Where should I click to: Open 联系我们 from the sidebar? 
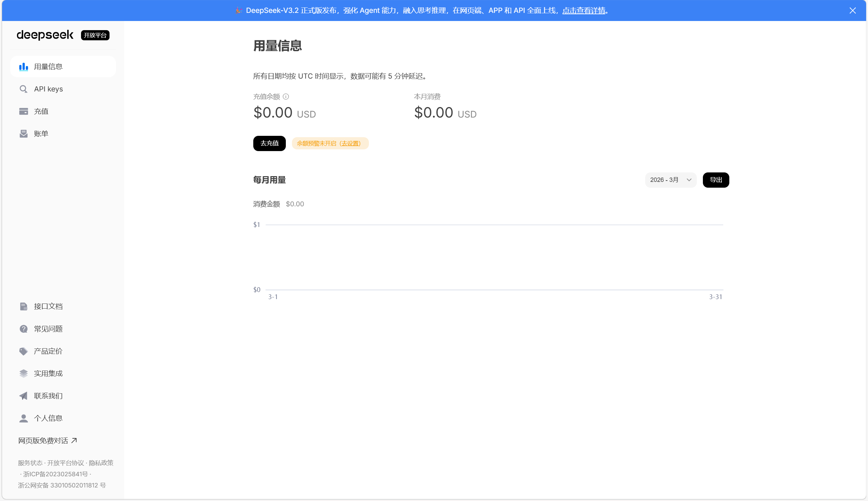(63, 396)
